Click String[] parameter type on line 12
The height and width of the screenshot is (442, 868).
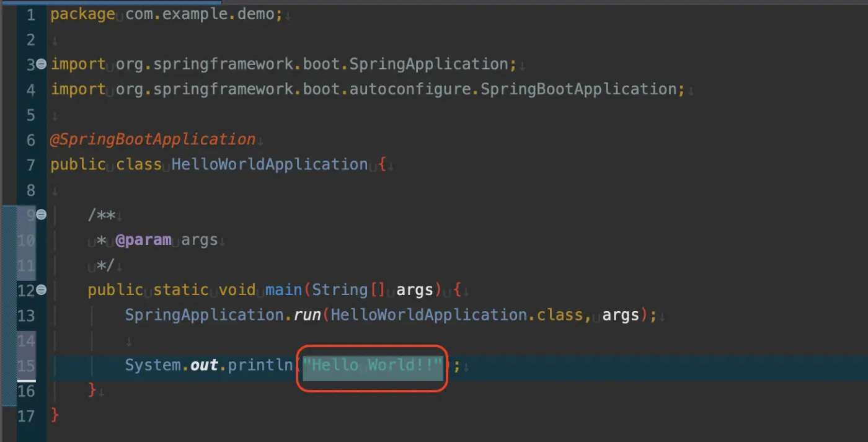click(x=348, y=290)
